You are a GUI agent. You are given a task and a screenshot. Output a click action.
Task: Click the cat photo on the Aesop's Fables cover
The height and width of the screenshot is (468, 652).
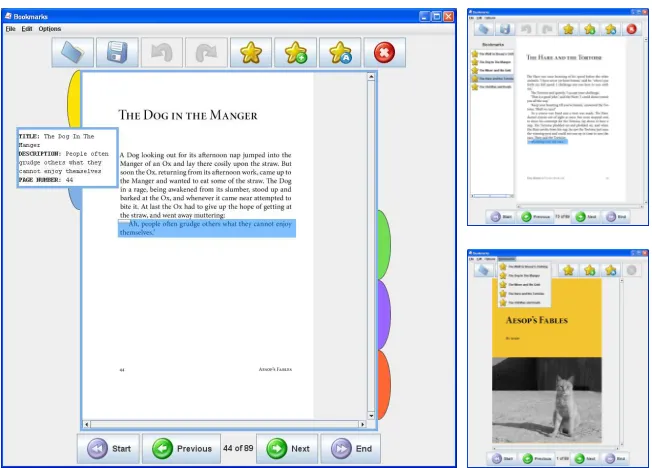click(x=547, y=400)
